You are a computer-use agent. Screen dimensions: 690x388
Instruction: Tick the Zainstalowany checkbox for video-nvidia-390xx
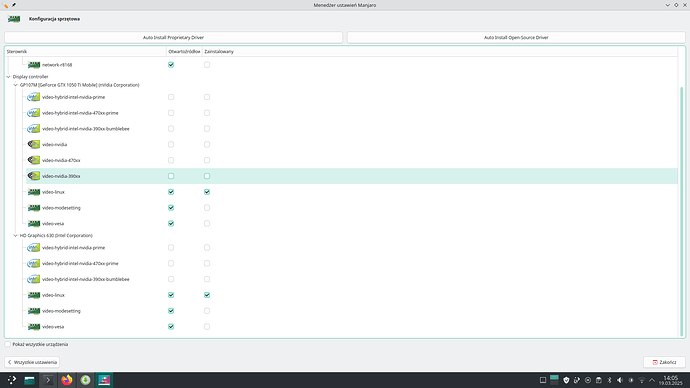(207, 176)
